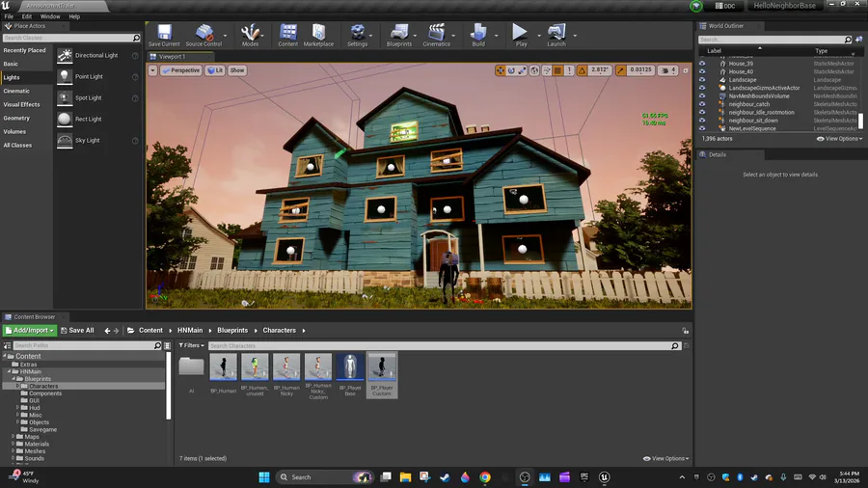This screenshot has width=868, height=488.
Task: Toggle visibility of House_39 actor
Action: [702, 64]
